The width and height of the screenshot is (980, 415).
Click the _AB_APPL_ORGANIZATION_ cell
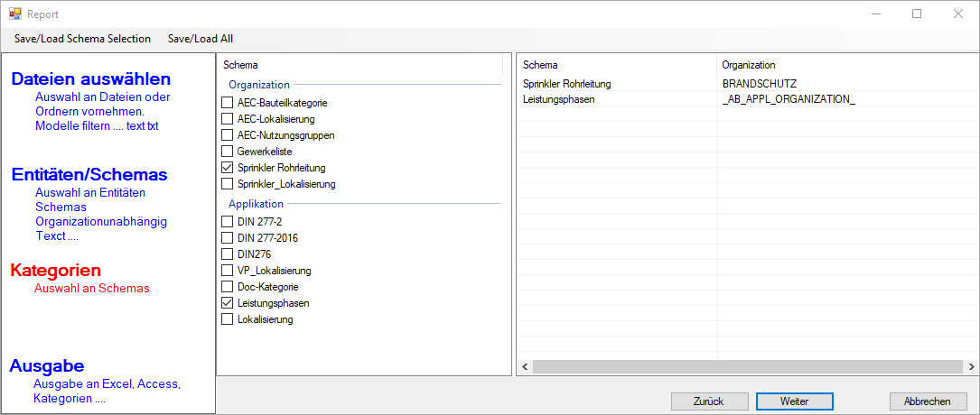point(789,99)
